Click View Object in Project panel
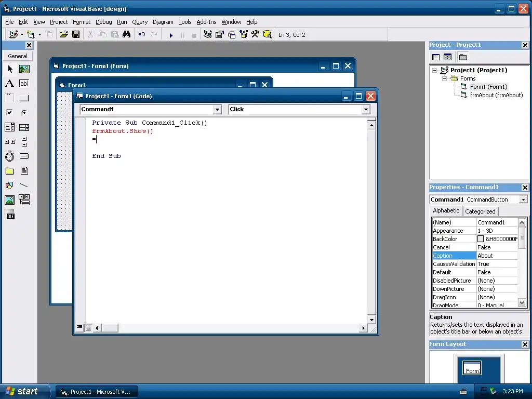Screen dimensions: 532x399 pos(447,57)
